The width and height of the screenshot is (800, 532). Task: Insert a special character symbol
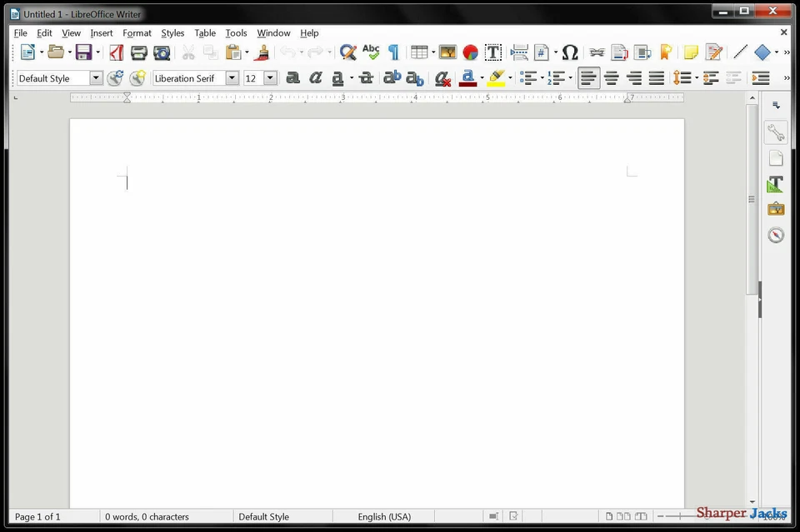pyautogui.click(x=570, y=52)
